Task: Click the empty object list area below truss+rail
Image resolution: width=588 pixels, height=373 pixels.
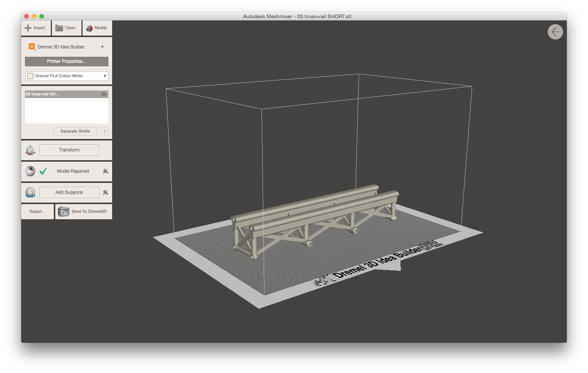Action: (x=67, y=111)
